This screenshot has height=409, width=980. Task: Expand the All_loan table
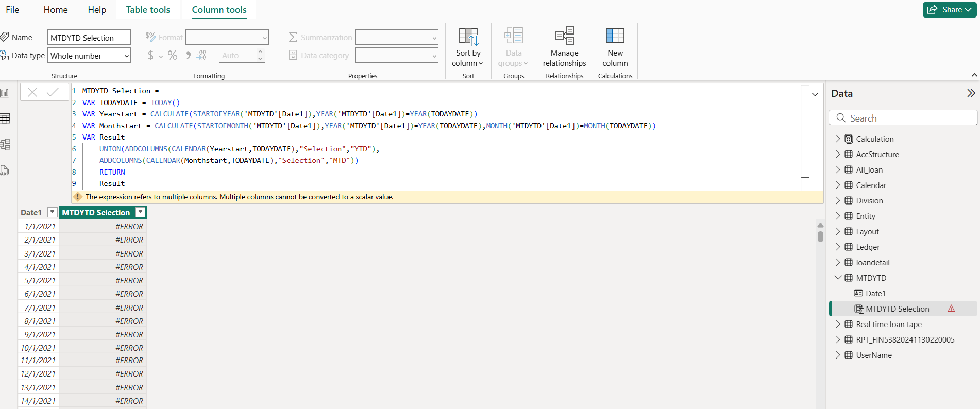point(838,169)
